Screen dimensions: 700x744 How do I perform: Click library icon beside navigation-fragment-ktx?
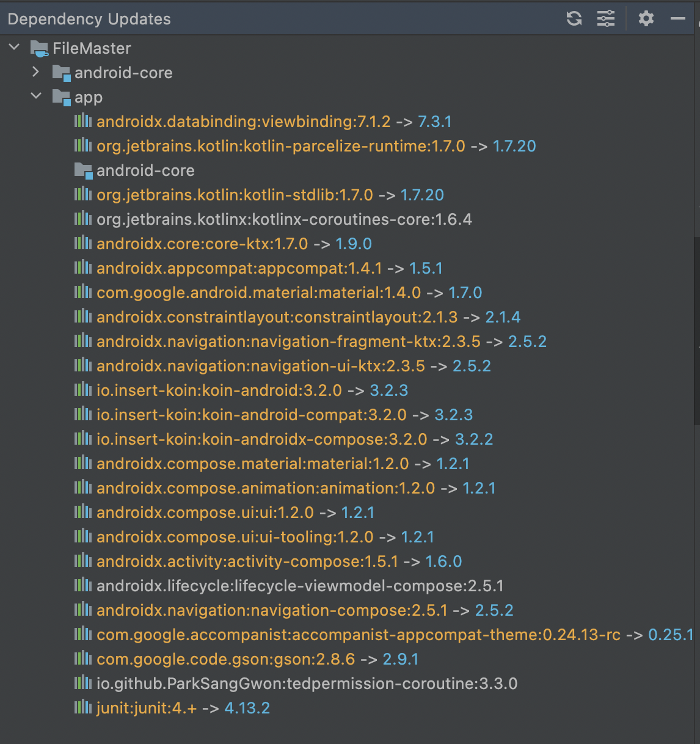(83, 341)
